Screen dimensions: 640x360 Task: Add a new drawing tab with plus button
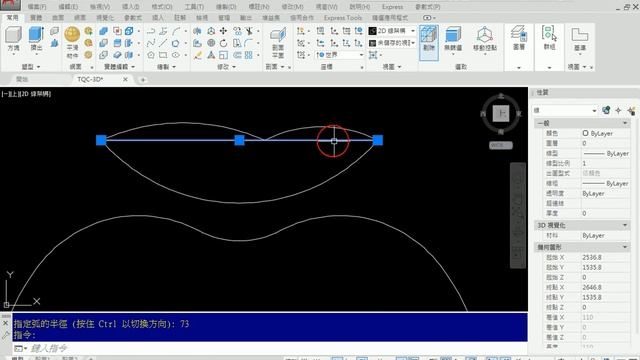tap(143, 80)
